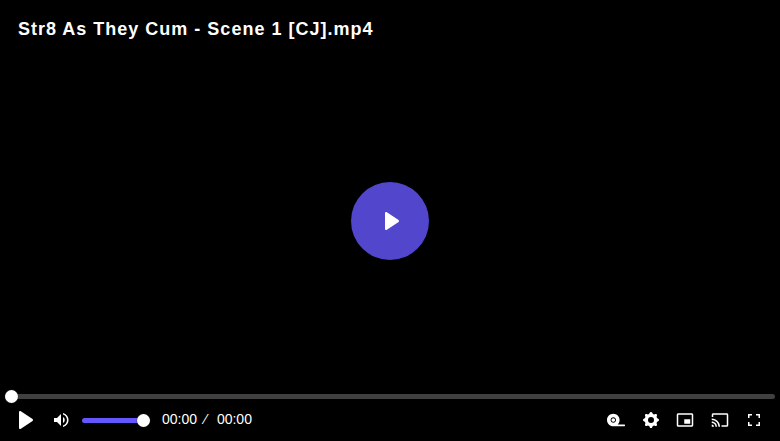Click near the end of seek bar
This screenshot has height=441, width=780.
(x=764, y=396)
